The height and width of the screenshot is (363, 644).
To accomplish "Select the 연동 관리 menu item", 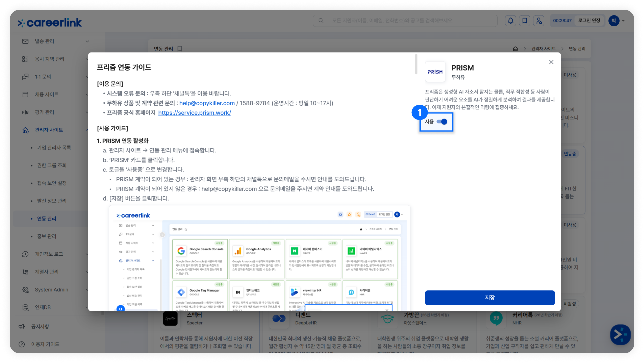I will 47,219.
